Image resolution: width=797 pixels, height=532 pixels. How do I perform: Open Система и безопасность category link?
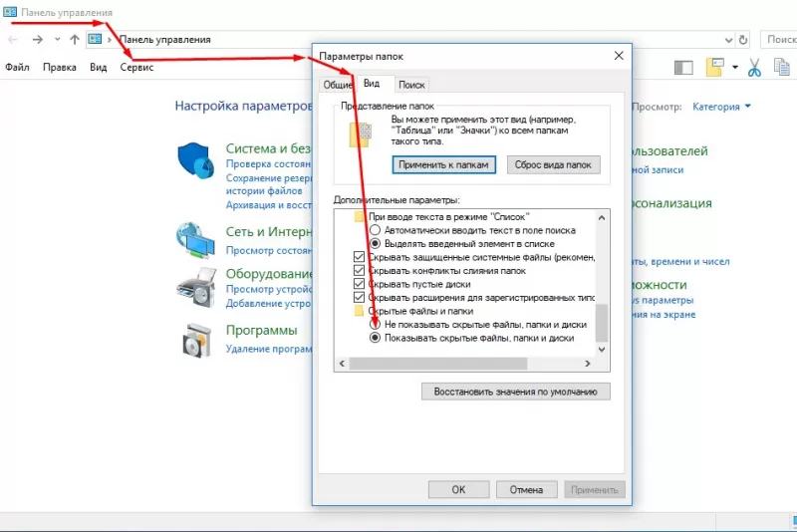point(268,148)
